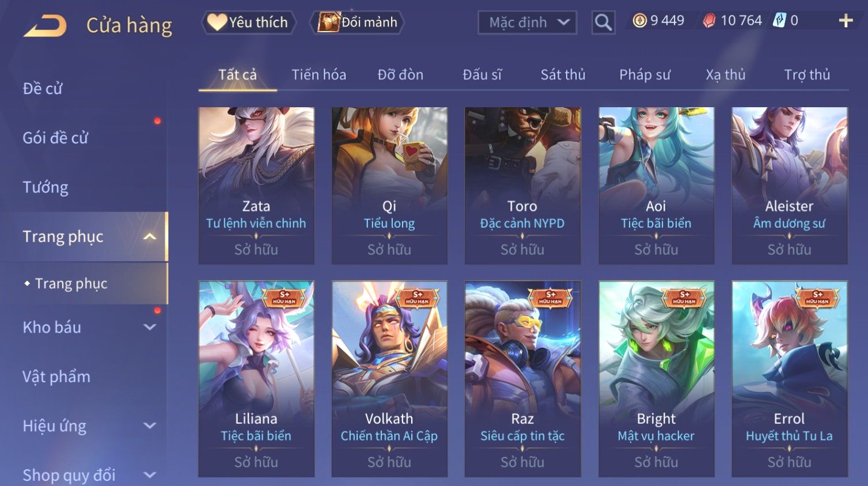The image size is (868, 486).
Task: Select the Pháp sư tab
Action: click(645, 75)
